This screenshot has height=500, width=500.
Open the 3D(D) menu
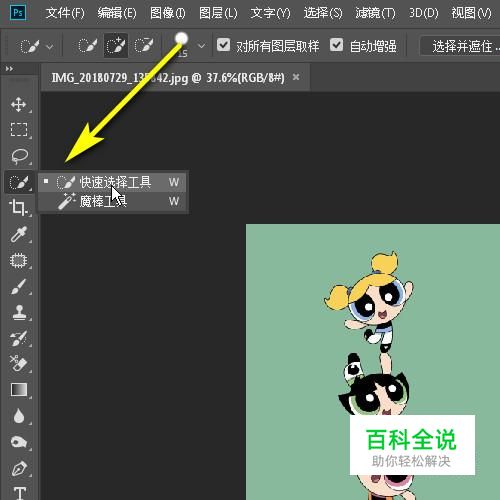coord(424,13)
